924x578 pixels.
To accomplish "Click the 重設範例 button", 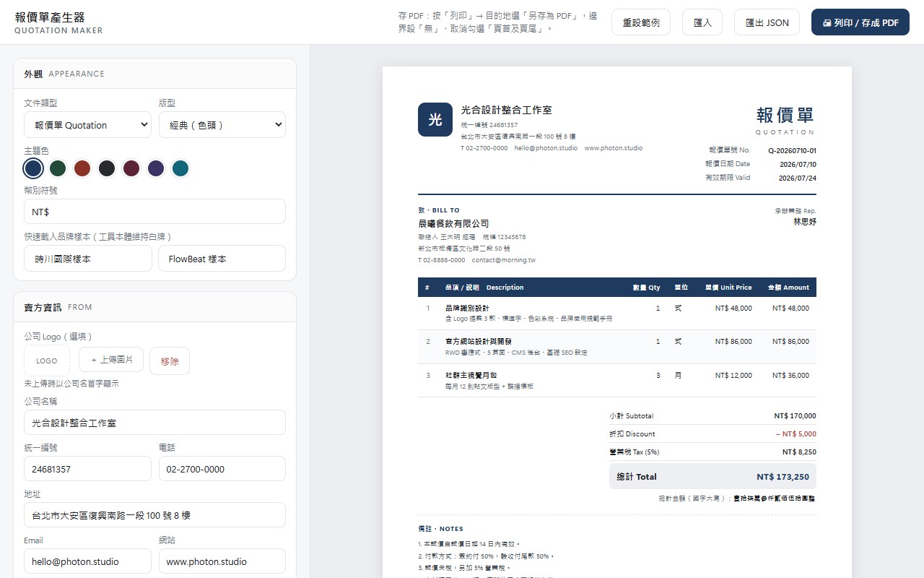I will 641,22.
